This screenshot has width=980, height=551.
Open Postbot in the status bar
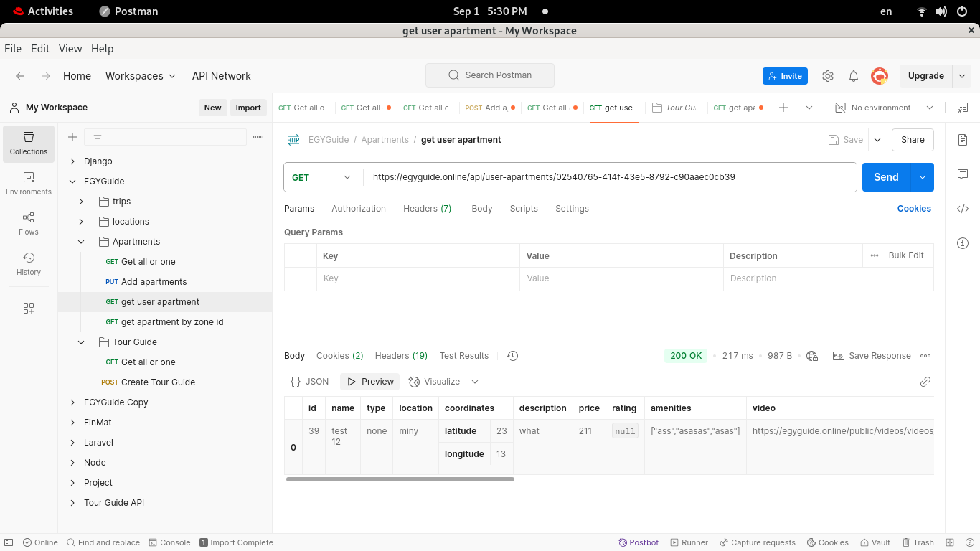click(639, 542)
